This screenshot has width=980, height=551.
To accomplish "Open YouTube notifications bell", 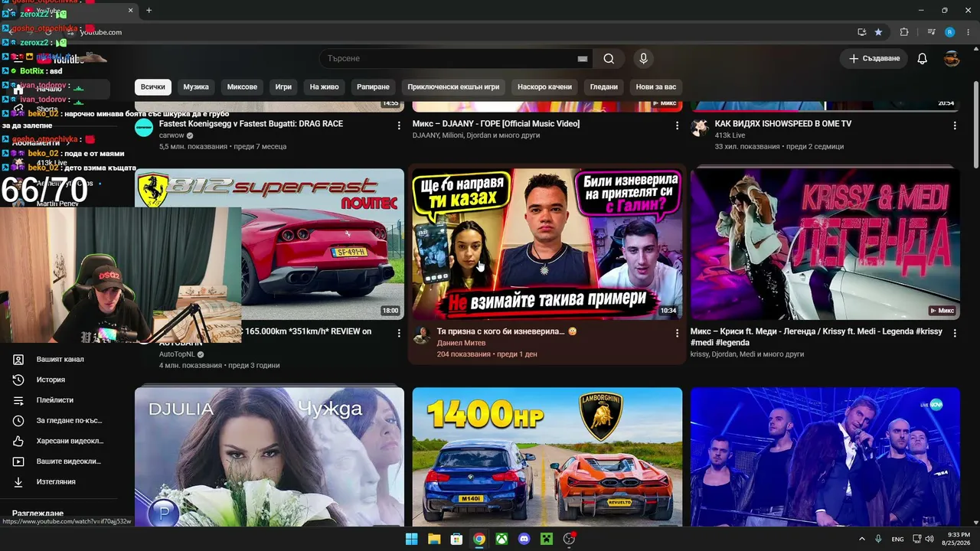I will click(923, 59).
